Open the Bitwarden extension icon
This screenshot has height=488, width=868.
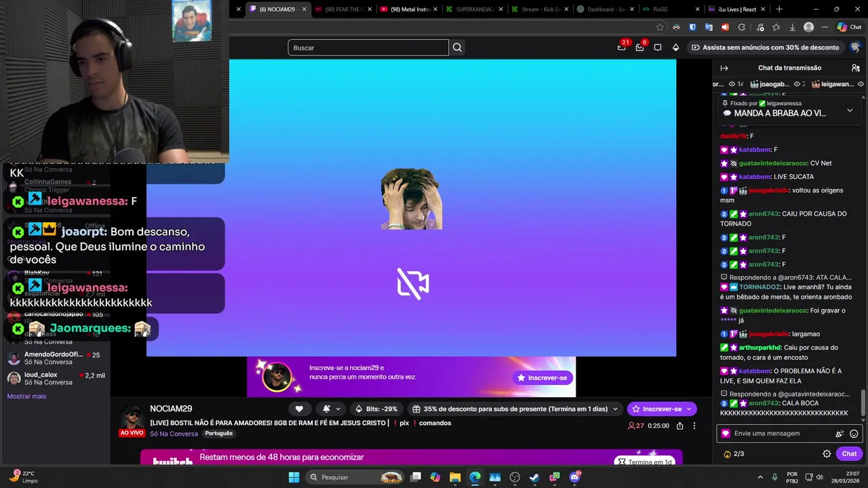(x=692, y=27)
